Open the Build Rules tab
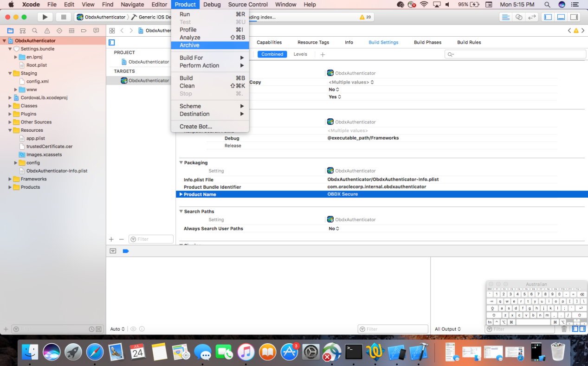Image resolution: width=588 pixels, height=366 pixels. click(469, 42)
